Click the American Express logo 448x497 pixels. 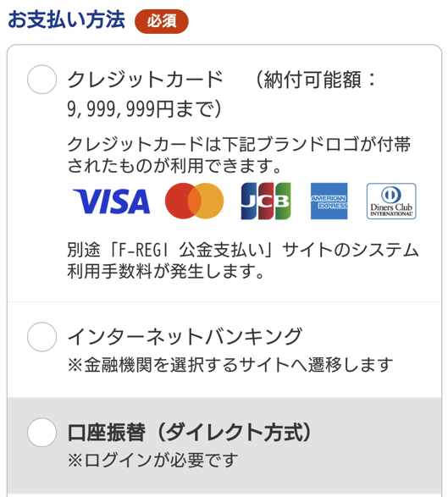(x=329, y=201)
